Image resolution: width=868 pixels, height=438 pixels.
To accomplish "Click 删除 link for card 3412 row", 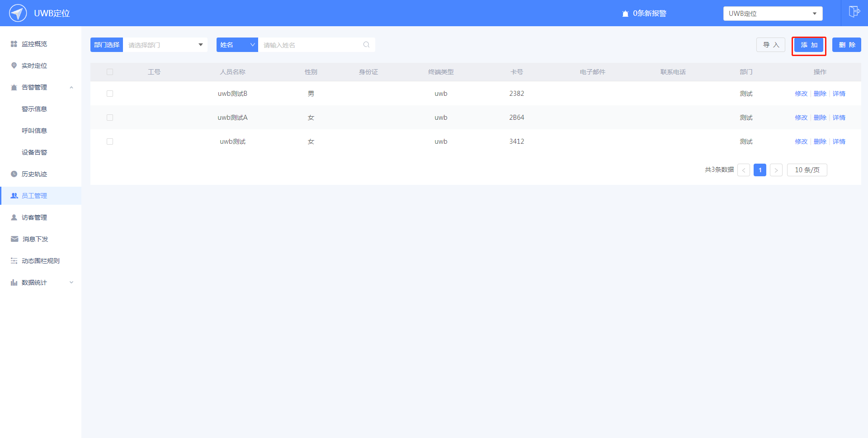I will (820, 141).
